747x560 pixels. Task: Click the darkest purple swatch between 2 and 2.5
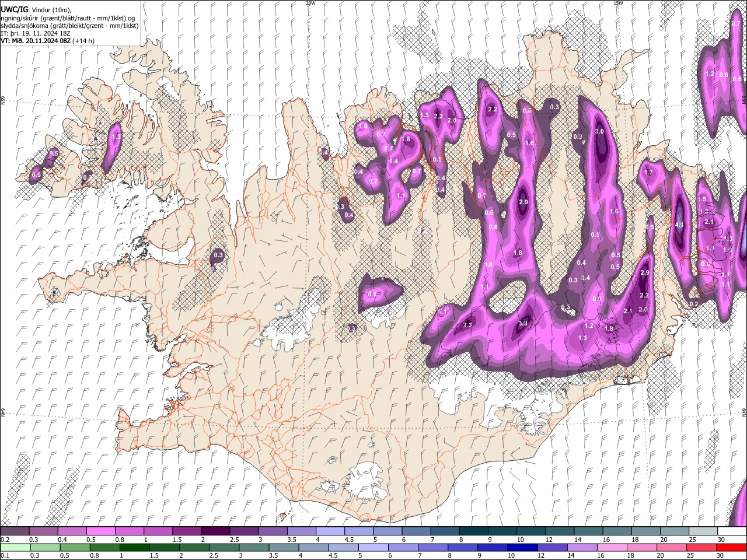(x=215, y=531)
